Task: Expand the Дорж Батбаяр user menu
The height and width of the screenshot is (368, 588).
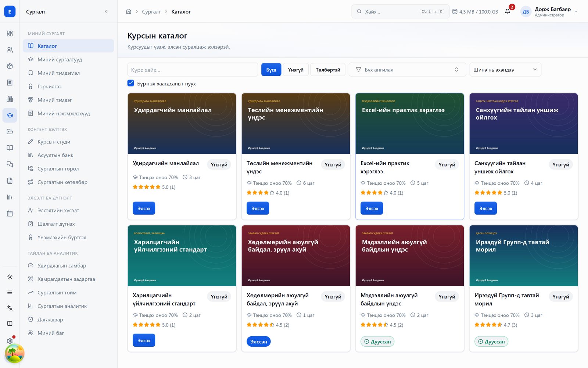Action: pyautogui.click(x=549, y=11)
